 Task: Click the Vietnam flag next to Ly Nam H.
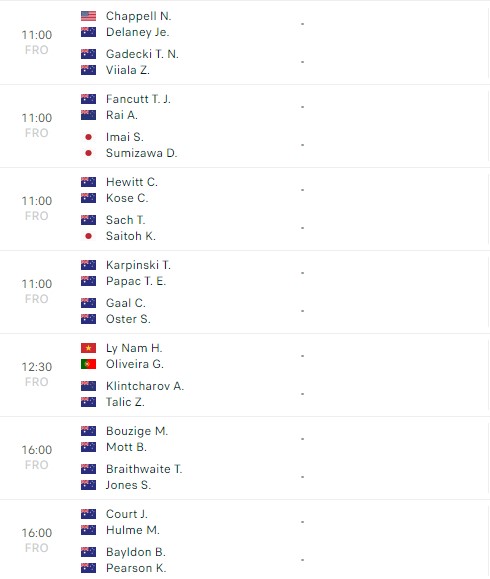[88, 348]
